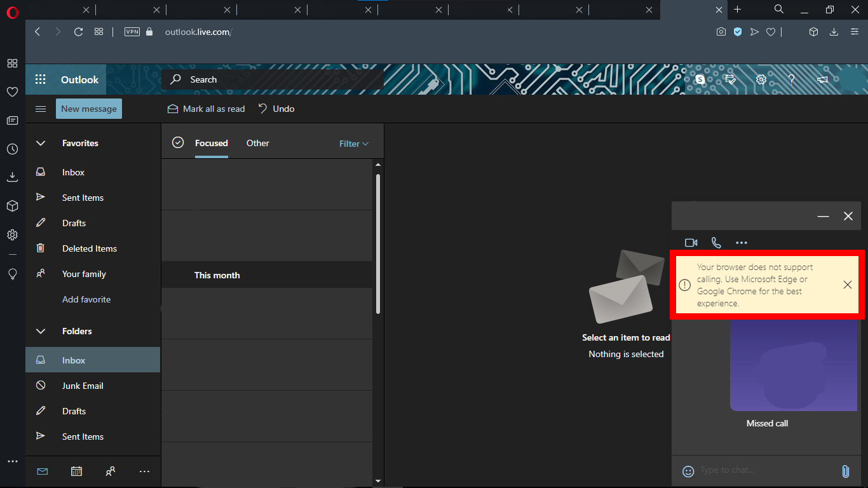Click the outlook.live.com address field
The image size is (868, 488).
click(198, 32)
